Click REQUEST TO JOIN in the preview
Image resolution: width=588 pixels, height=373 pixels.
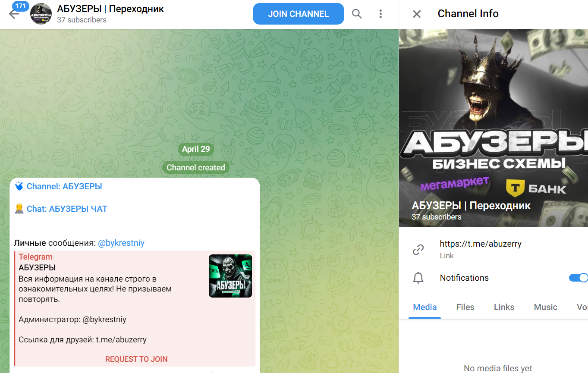(x=136, y=359)
